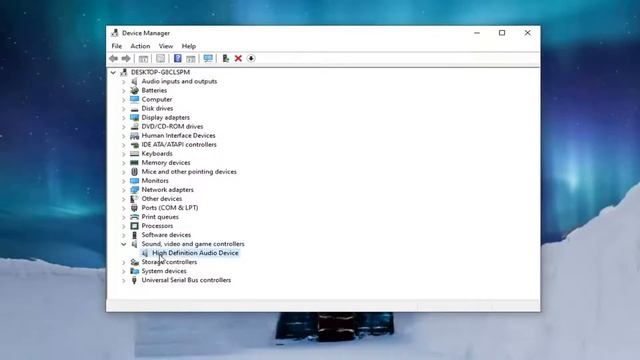The image size is (640, 360).
Task: Expand the Storage controllers category
Action: 124,262
